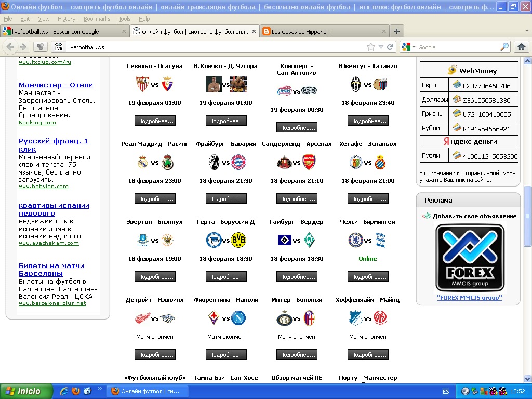
Task: Open the Edit menu
Action: [x=25, y=19]
